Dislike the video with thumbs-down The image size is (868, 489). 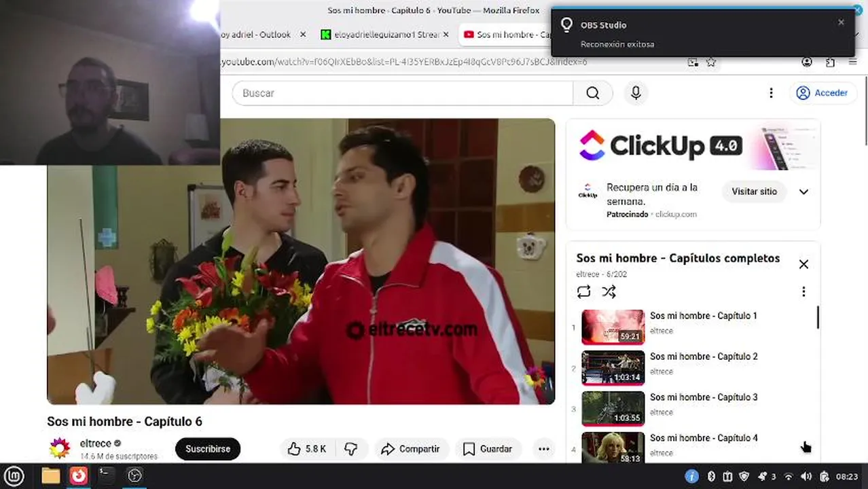click(351, 449)
